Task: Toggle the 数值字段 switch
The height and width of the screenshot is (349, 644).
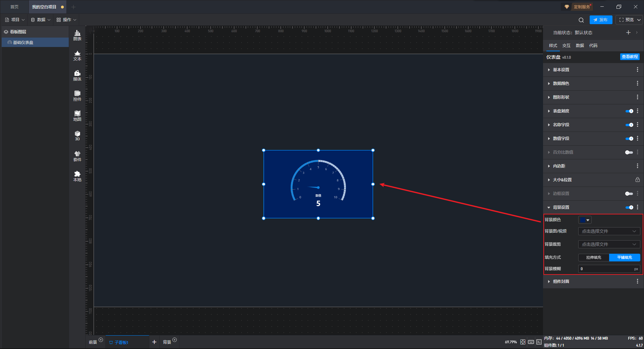Action: pos(629,139)
